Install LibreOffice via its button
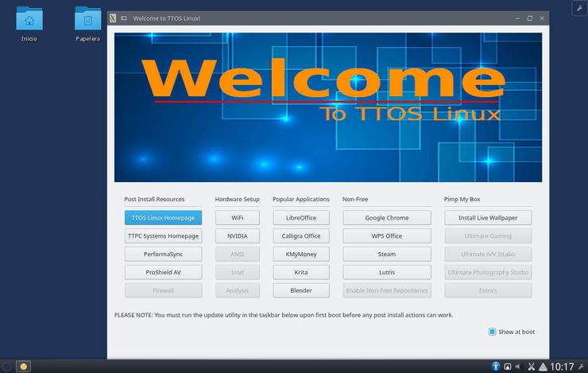588x373 pixels. point(301,218)
